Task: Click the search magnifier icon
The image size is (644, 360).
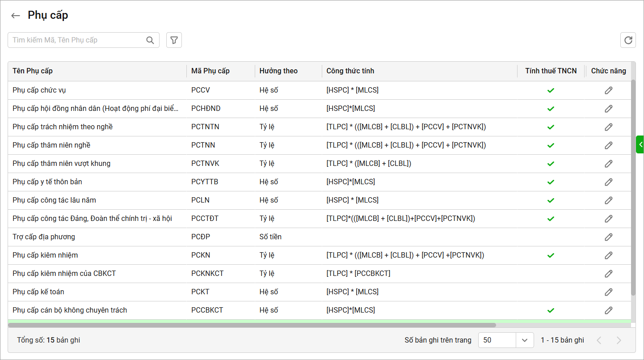Action: click(x=150, y=40)
